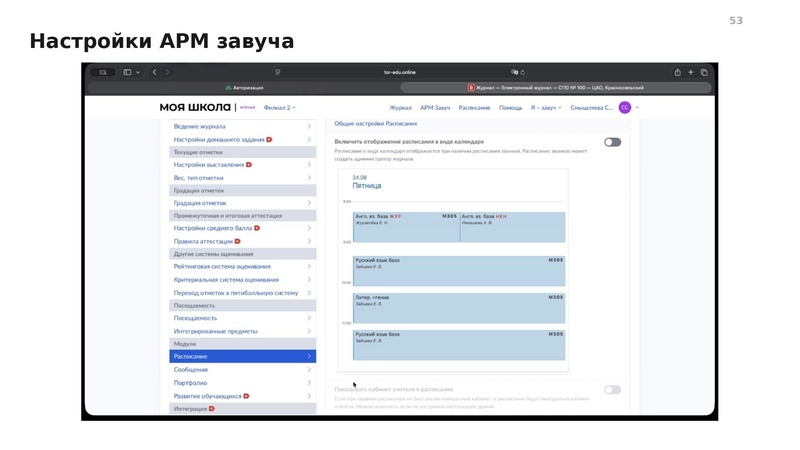Click the Моя школа logo
Screen dimensions: 800x450
tap(195, 108)
